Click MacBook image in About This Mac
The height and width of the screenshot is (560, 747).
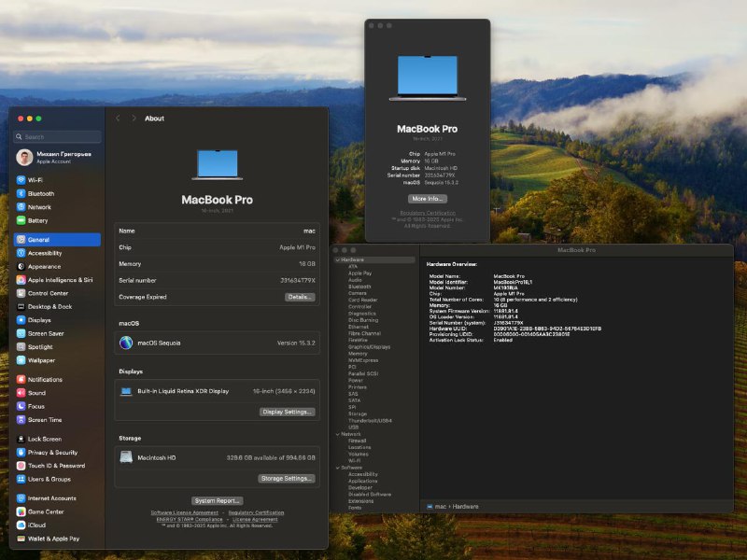(x=428, y=78)
